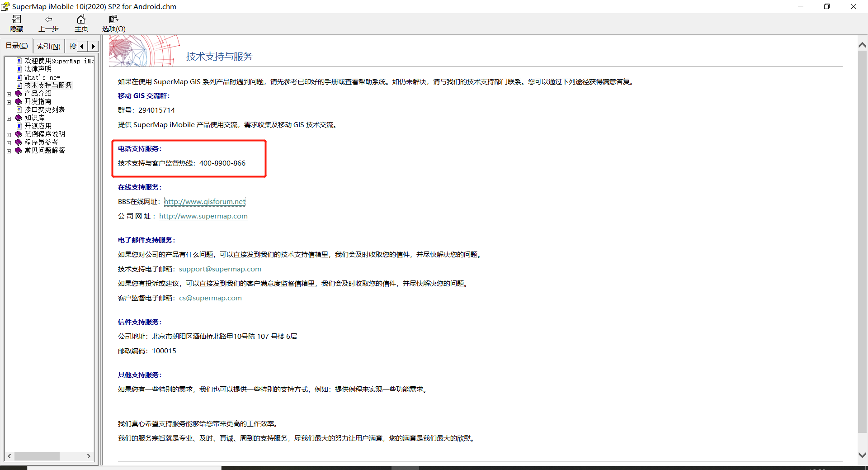Viewport: 868px width, 470px height.
Task: Click book icon of 产品介绍
Action: click(x=19, y=93)
